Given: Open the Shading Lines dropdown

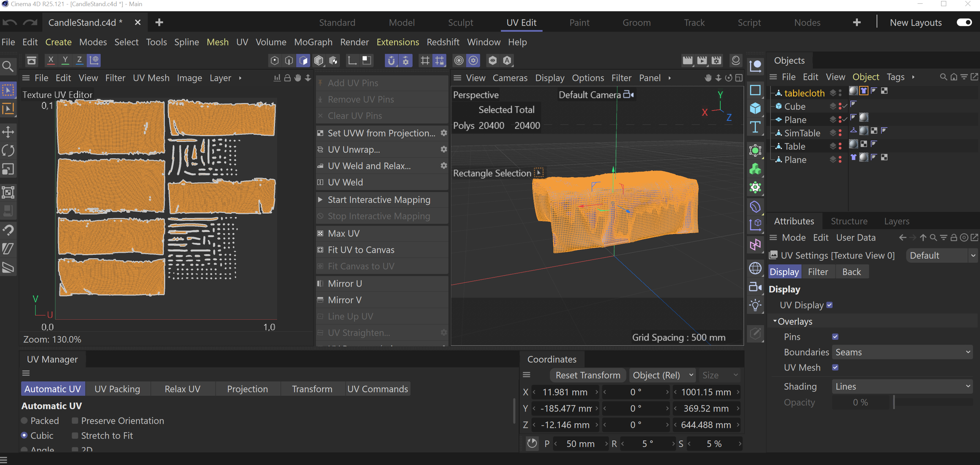Looking at the screenshot, I should [902, 386].
